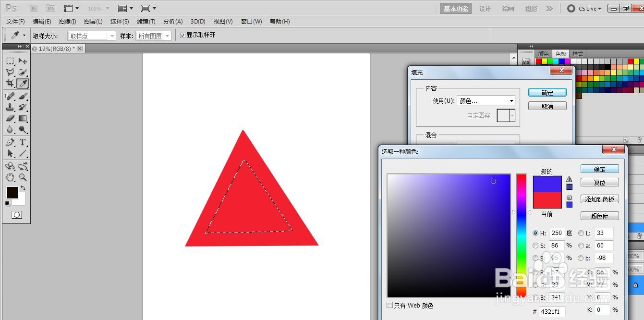The image size is (644, 320).
Task: Select the History Brush tool
Action: [23, 107]
